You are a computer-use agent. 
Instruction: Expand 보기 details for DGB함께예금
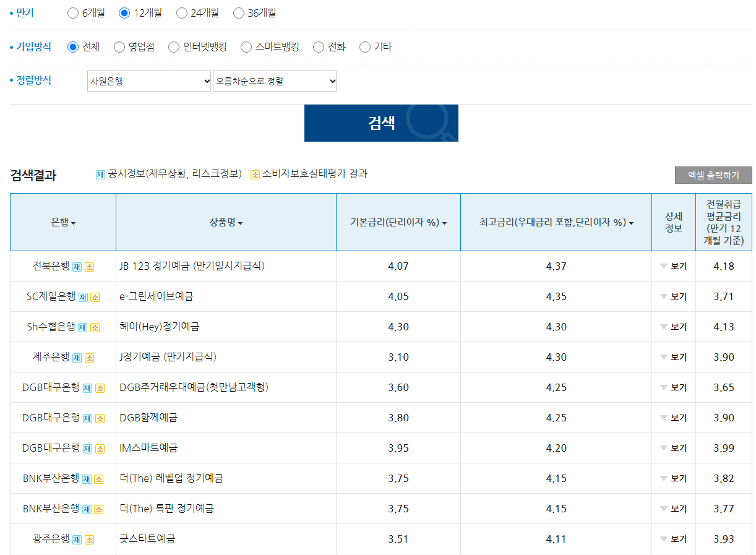click(x=674, y=418)
